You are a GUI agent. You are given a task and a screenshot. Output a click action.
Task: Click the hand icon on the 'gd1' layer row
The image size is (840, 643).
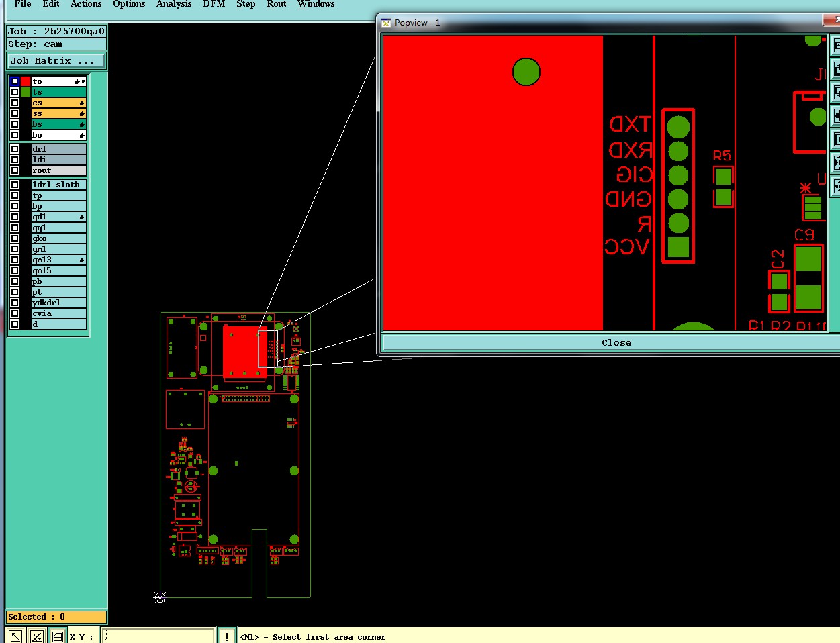[x=82, y=217]
